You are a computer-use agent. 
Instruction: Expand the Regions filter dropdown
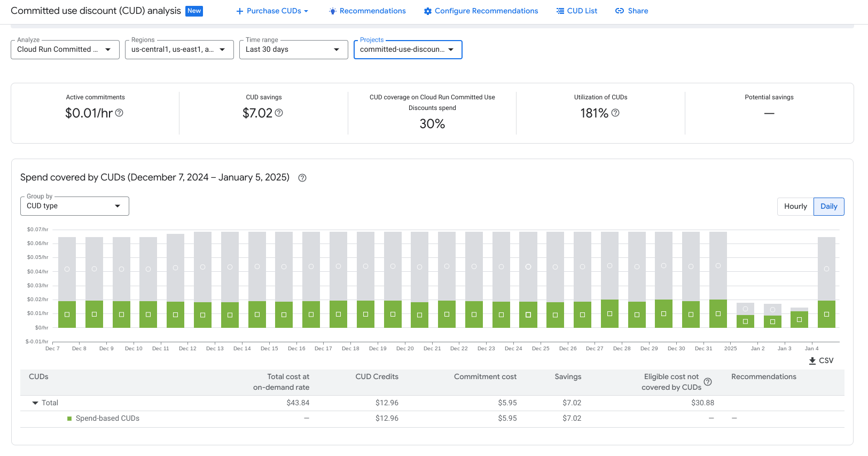click(x=179, y=50)
